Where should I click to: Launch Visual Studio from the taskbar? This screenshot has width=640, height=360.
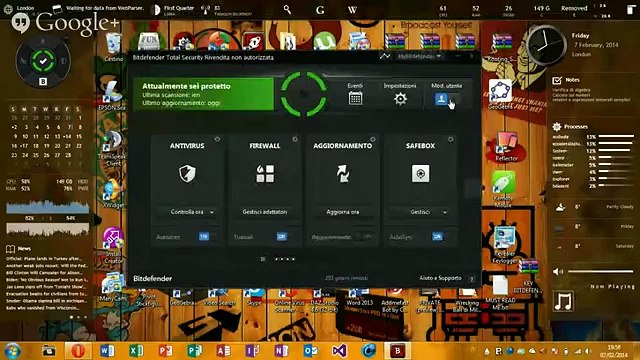pyautogui.click(x=340, y=351)
